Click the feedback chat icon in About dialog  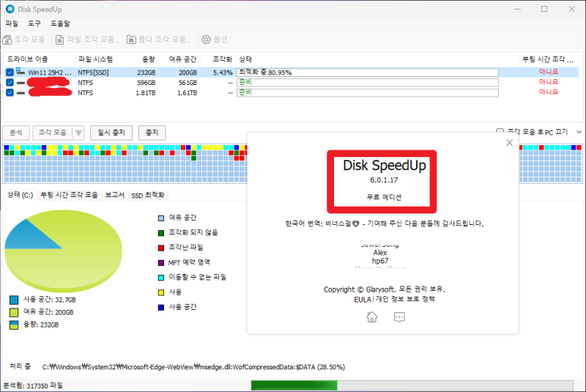point(399,317)
